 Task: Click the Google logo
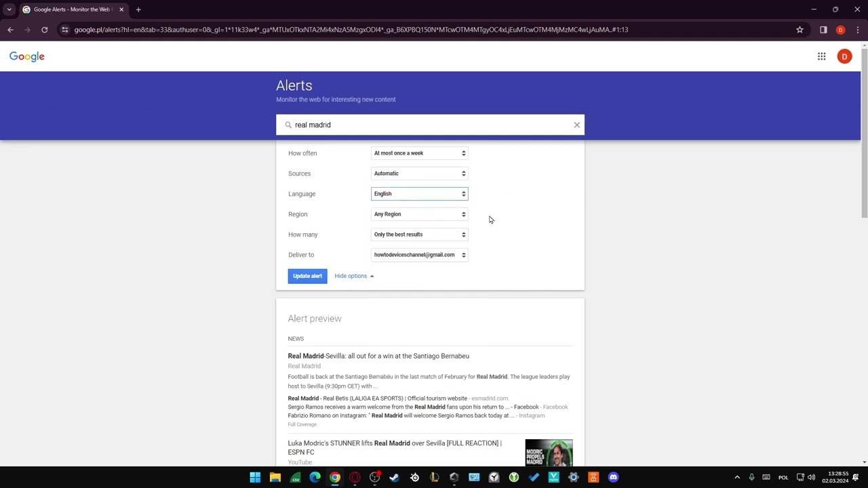(27, 57)
